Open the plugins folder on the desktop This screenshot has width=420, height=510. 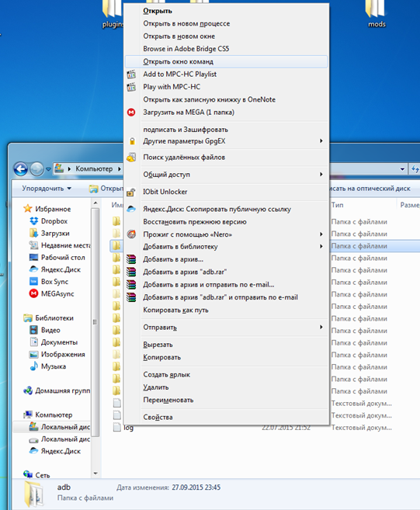113,14
